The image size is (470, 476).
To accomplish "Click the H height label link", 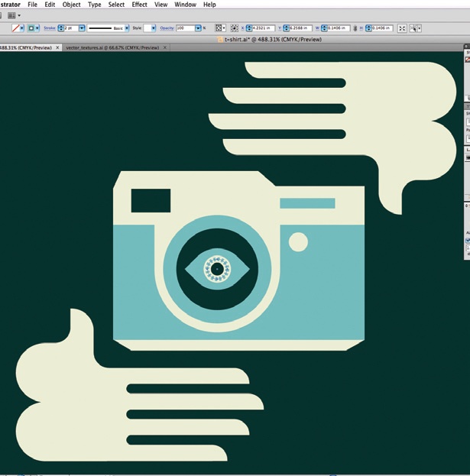I will 361,28.
